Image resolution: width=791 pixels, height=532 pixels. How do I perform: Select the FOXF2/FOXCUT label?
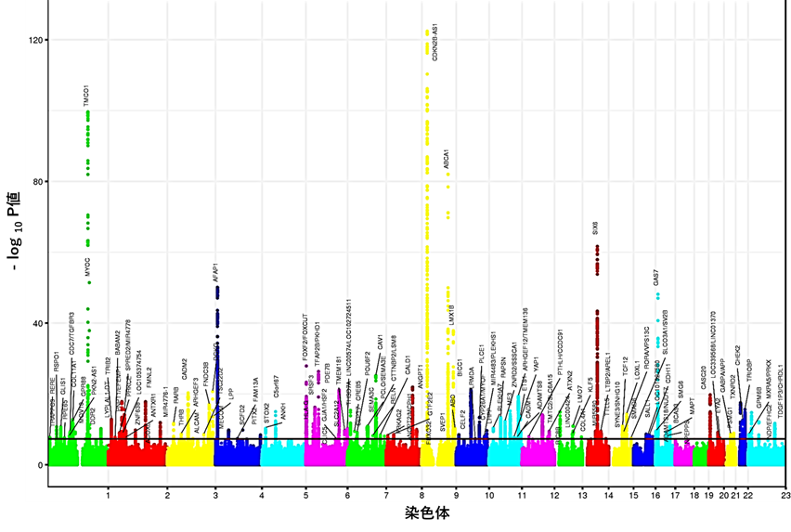click(x=305, y=336)
